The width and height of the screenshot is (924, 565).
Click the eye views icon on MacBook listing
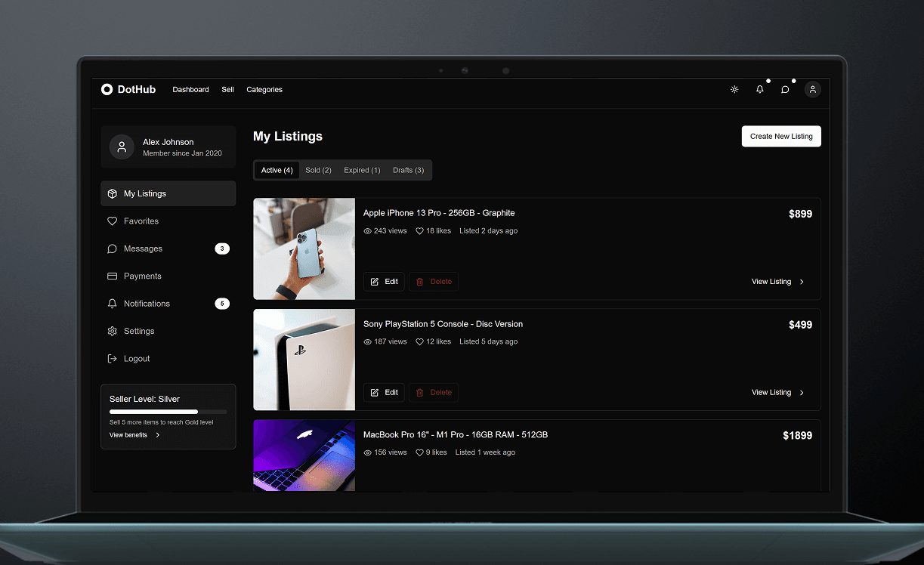coord(367,452)
